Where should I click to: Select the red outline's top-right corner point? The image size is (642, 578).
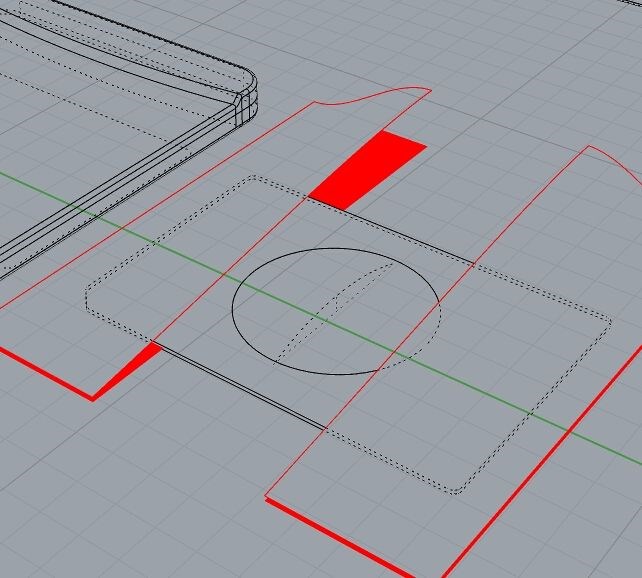587,147
